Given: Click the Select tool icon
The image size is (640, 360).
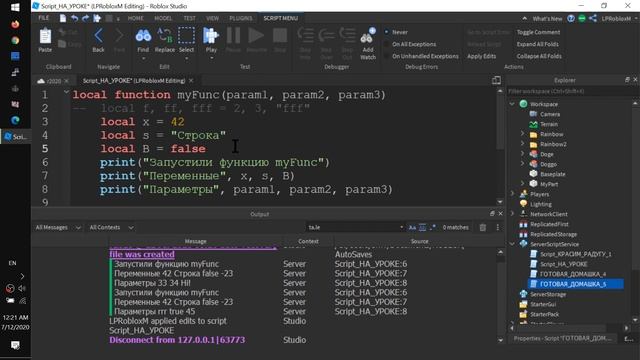Looking at the screenshot, I should click(186, 36).
